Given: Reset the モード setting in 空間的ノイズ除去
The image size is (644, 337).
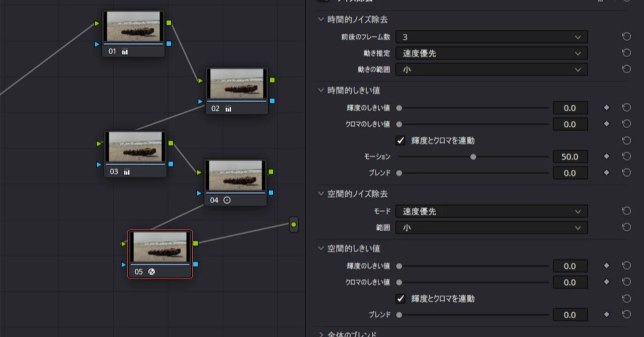Looking at the screenshot, I should click(626, 211).
